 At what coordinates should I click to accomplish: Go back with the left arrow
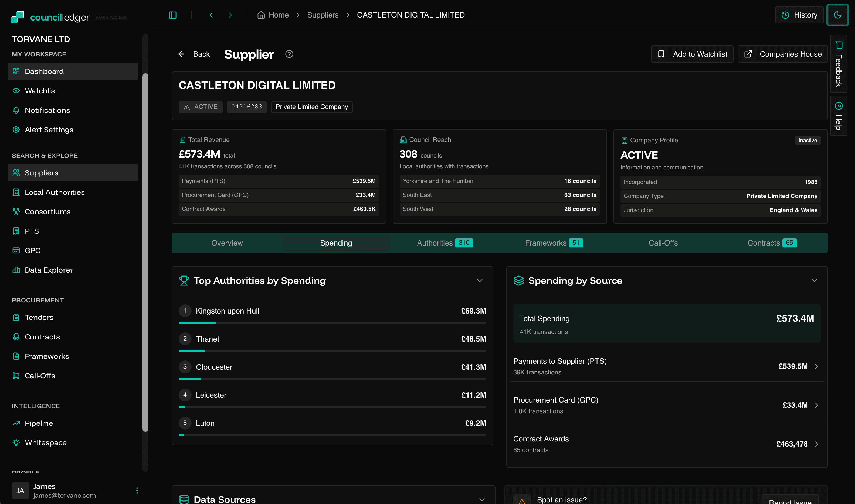point(211,15)
